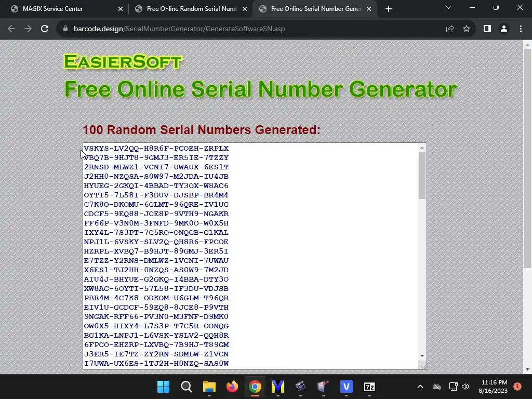Select the Free Online Serial Number Generator tab
Viewport: 532px width, 399px height.
[315, 9]
